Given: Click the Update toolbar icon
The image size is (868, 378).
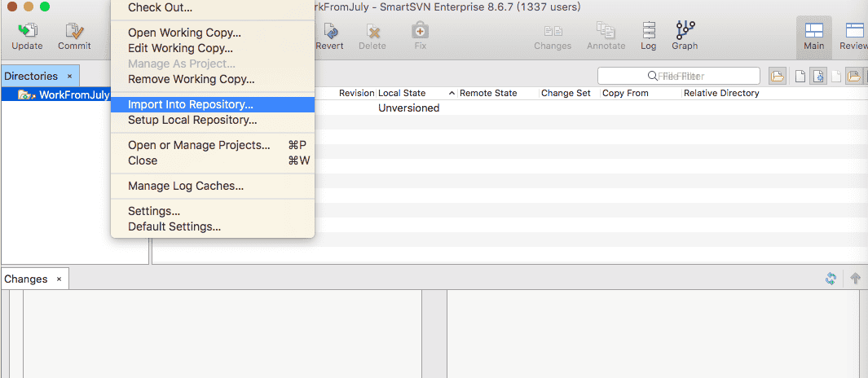Looking at the screenshot, I should [27, 30].
